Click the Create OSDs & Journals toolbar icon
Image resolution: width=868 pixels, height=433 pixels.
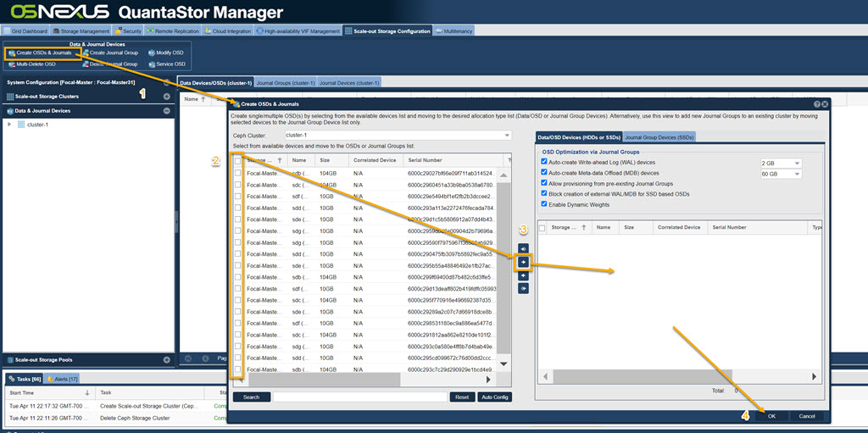tap(12, 53)
